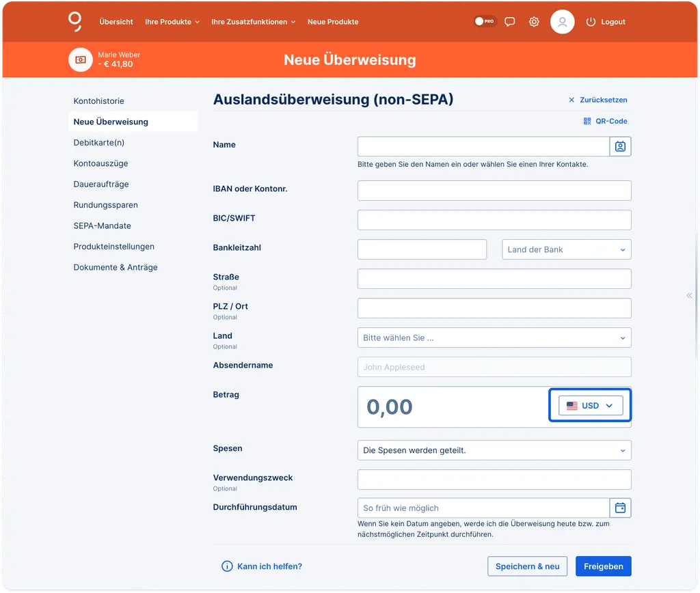
Task: Click the Logout power icon
Action: click(x=591, y=21)
